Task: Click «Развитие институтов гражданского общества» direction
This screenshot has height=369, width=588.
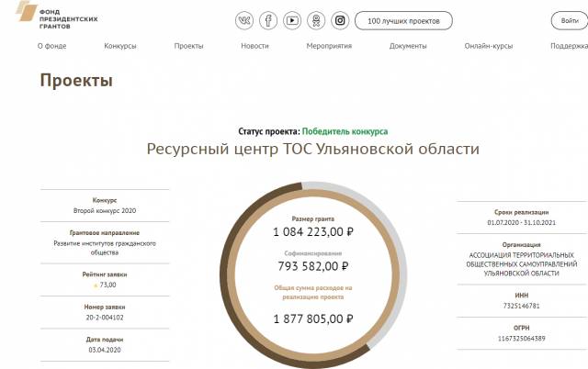Action: click(x=105, y=248)
